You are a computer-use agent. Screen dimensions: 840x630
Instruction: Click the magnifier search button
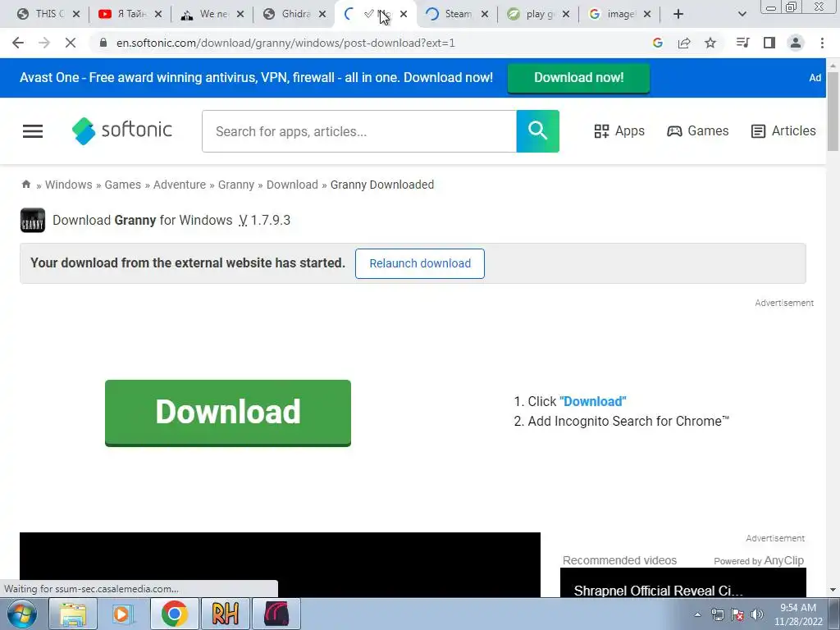coord(537,131)
